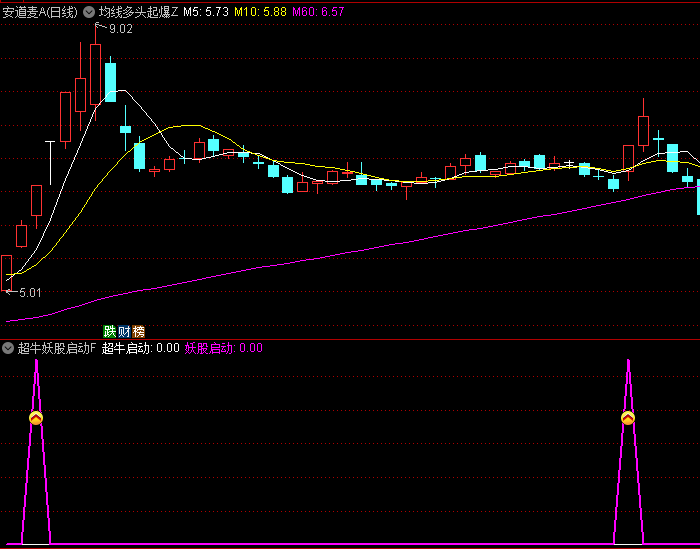Click the M5: 5.73 moving average label
Image resolution: width=700 pixels, height=549 pixels.
(206, 12)
